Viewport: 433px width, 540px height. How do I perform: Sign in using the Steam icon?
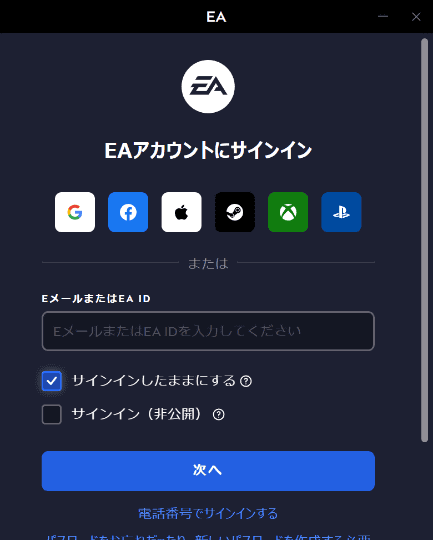coord(235,212)
